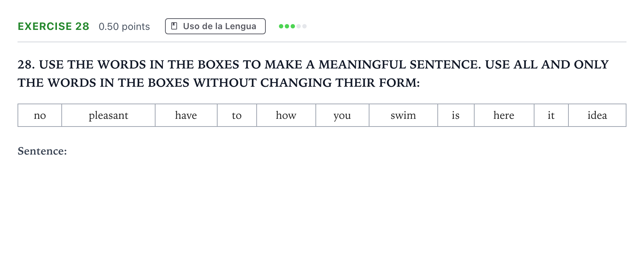Screen dimensions: 644x272
Task: Click the green difficulty dots indicator
Action: pyautogui.click(x=292, y=26)
